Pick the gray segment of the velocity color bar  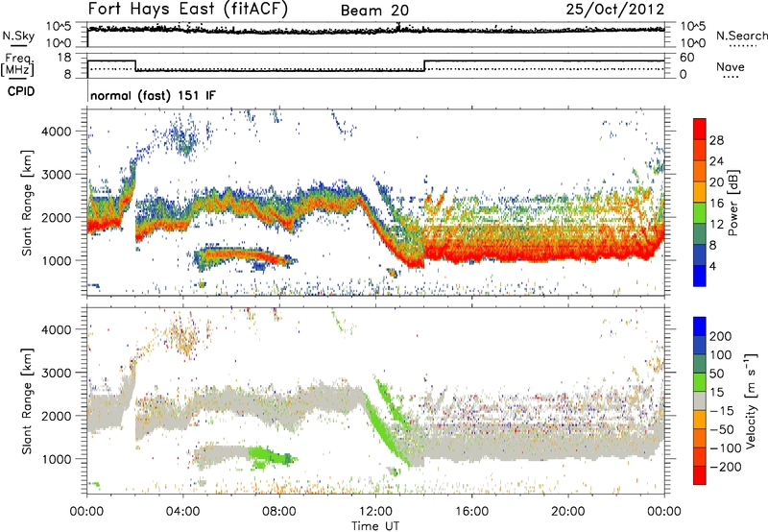point(700,400)
